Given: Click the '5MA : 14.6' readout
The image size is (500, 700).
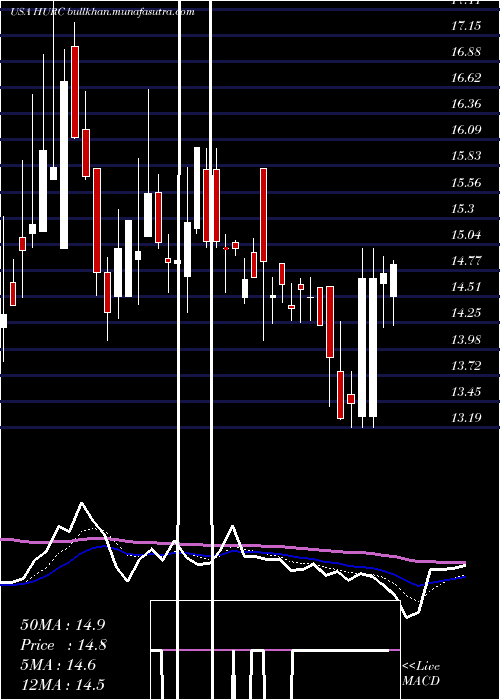Looking at the screenshot, I should [58, 665].
